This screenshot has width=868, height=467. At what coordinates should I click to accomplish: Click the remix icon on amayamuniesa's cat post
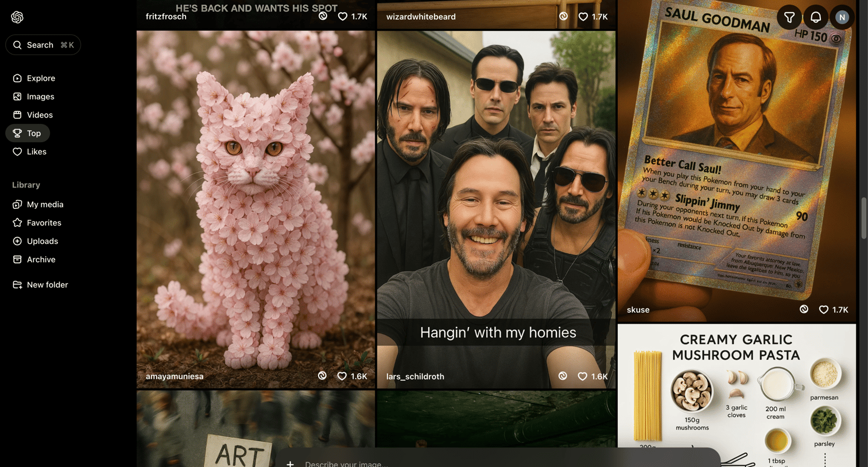point(323,376)
